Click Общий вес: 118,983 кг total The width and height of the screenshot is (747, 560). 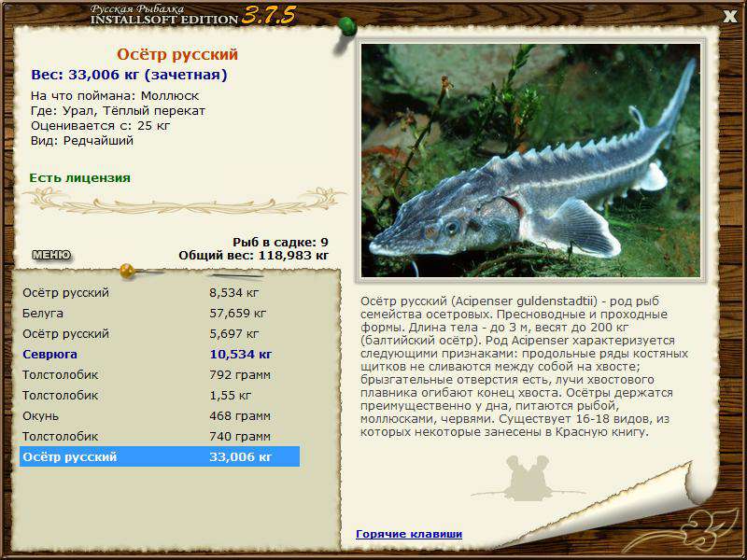coord(253,256)
